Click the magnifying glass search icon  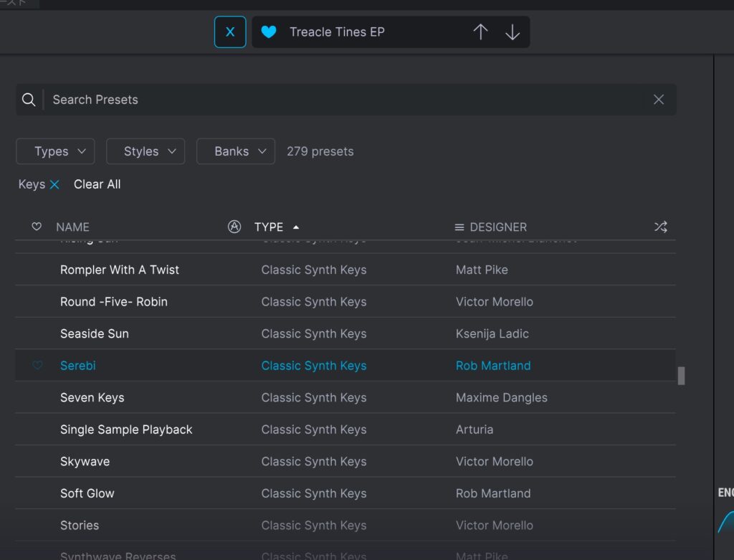(x=29, y=100)
